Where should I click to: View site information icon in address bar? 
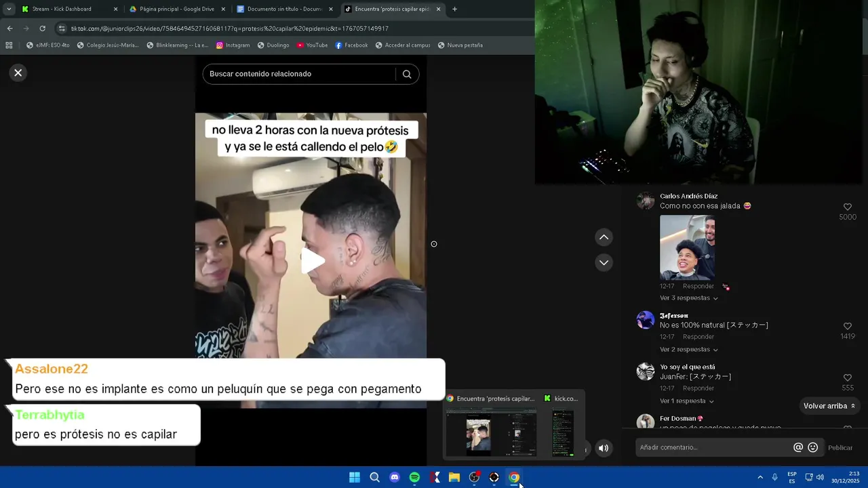(x=62, y=28)
